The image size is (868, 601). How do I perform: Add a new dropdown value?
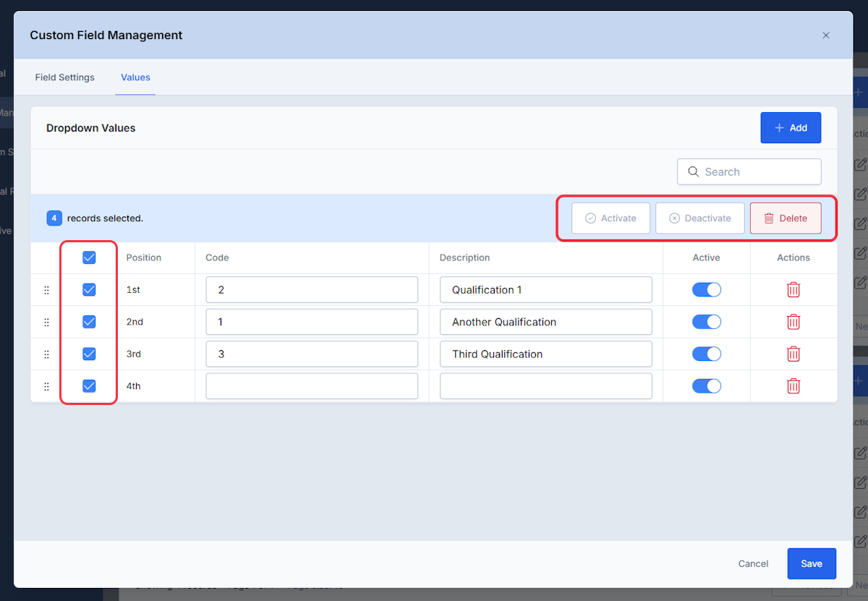791,128
